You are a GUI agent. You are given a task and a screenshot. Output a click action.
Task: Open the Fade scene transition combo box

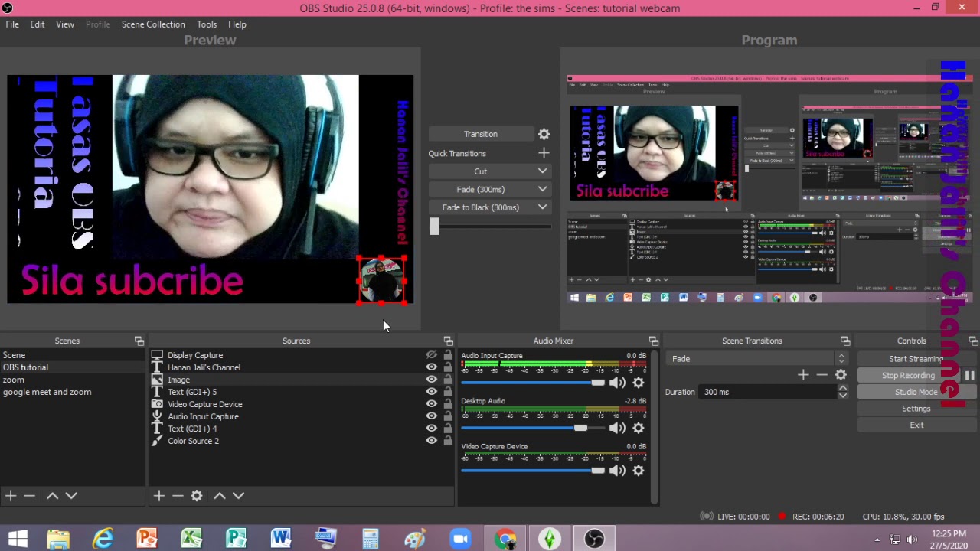tap(758, 359)
